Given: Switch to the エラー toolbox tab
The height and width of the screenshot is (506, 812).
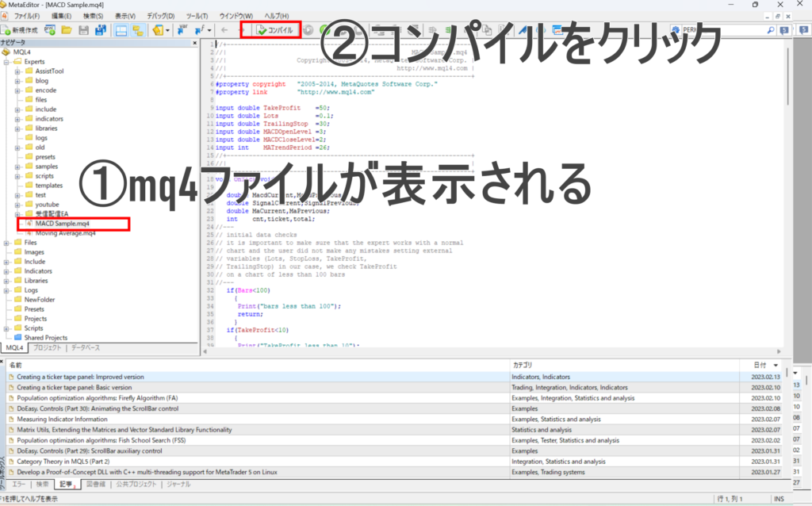Looking at the screenshot, I should coord(19,485).
